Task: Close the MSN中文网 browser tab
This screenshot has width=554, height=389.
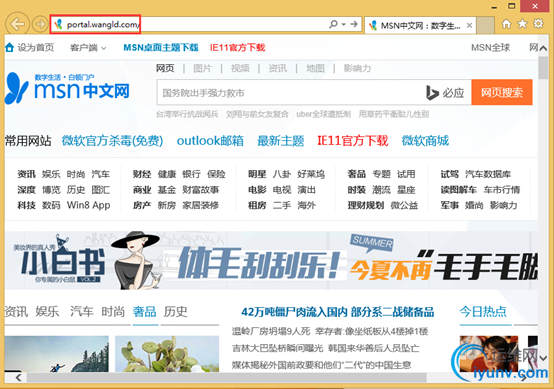Action: pyautogui.click(x=469, y=25)
